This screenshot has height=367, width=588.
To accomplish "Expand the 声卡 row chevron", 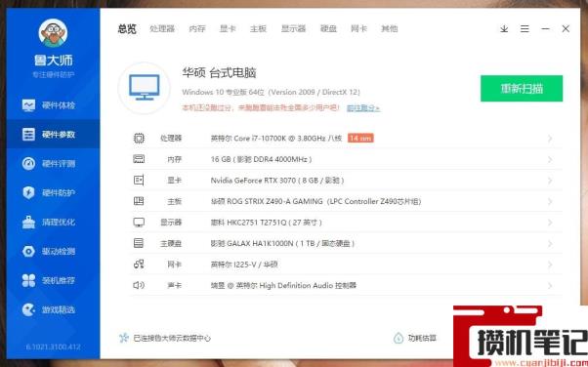I will (x=550, y=286).
